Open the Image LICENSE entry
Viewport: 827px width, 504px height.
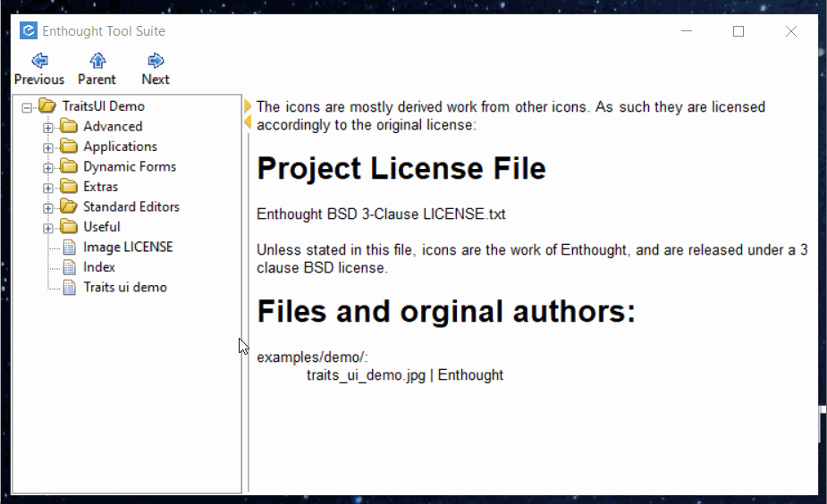point(128,247)
